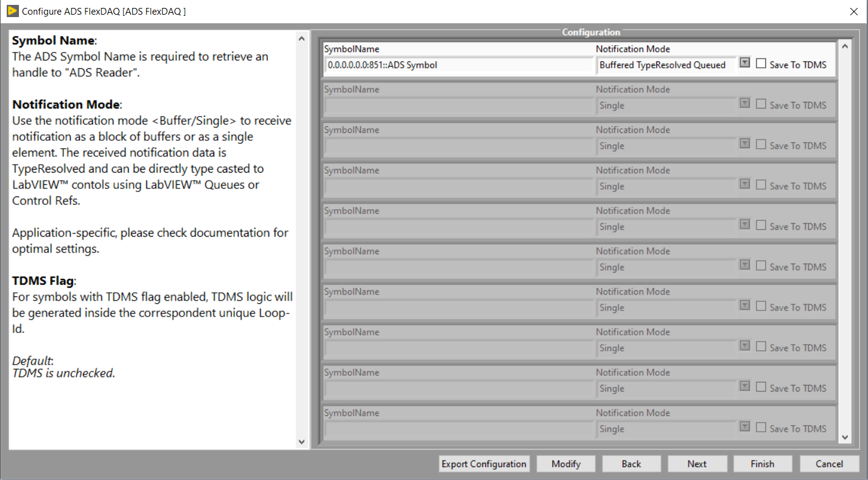The height and width of the screenshot is (480, 868).
Task: Click the 0.0.0.0.0.0:851::ADS Symbol name field
Action: click(x=458, y=65)
